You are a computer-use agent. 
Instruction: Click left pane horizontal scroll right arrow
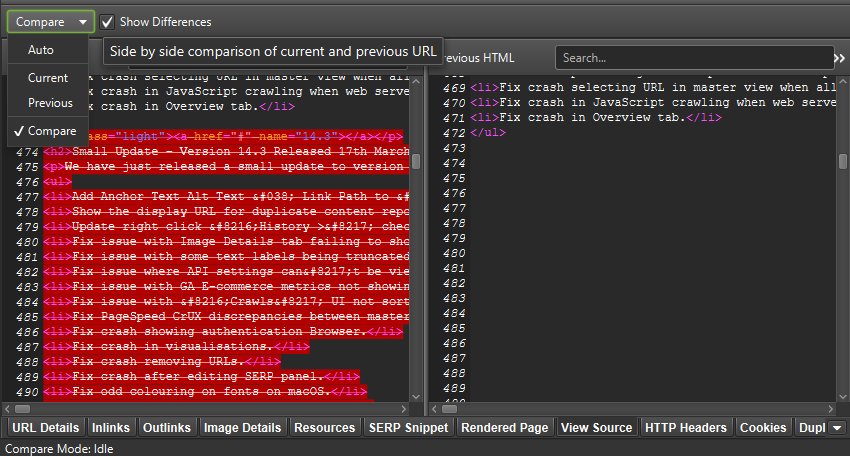coord(404,409)
